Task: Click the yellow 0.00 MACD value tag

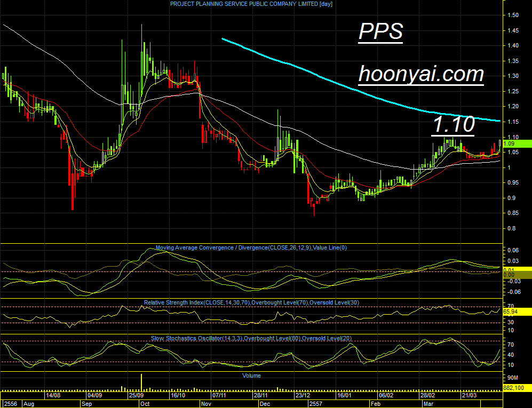Action: [517, 275]
